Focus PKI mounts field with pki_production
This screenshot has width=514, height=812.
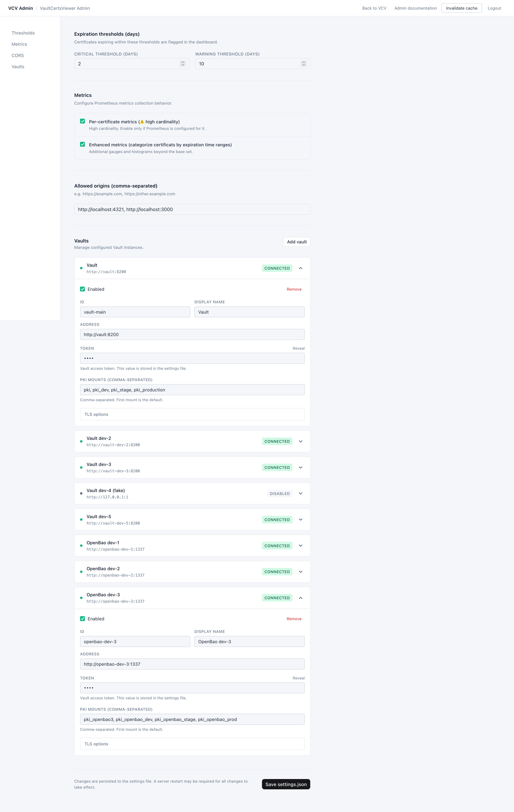point(192,390)
